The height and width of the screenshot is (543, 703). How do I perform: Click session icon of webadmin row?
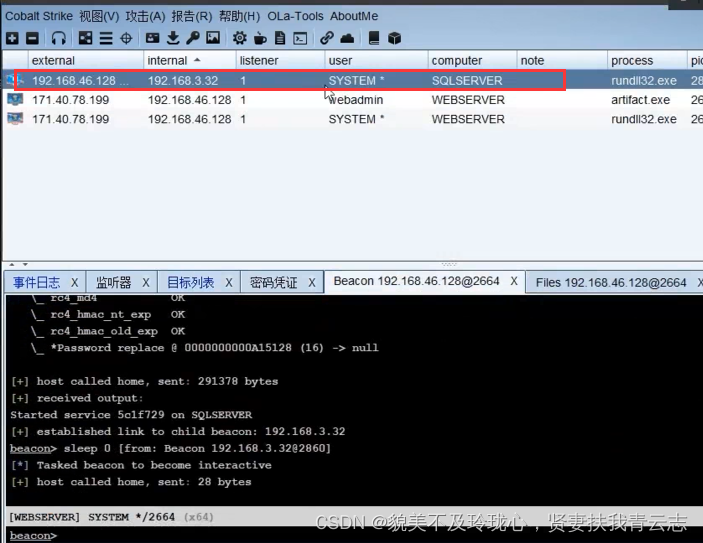click(15, 100)
